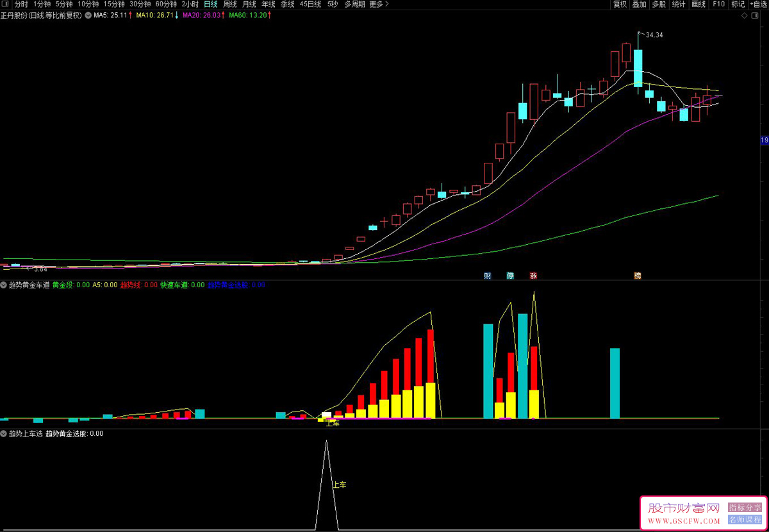The width and height of the screenshot is (769, 532).
Task: Select the 季线 quarterly period
Action: point(288,4)
